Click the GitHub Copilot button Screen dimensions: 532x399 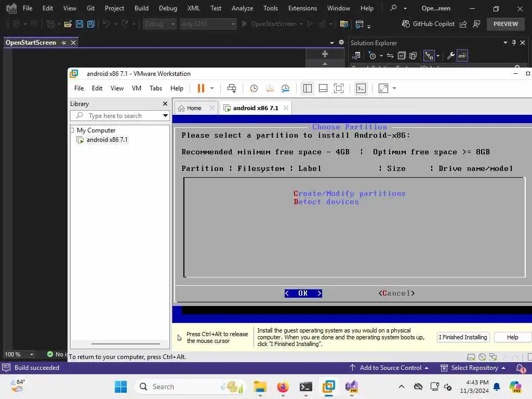coord(428,24)
